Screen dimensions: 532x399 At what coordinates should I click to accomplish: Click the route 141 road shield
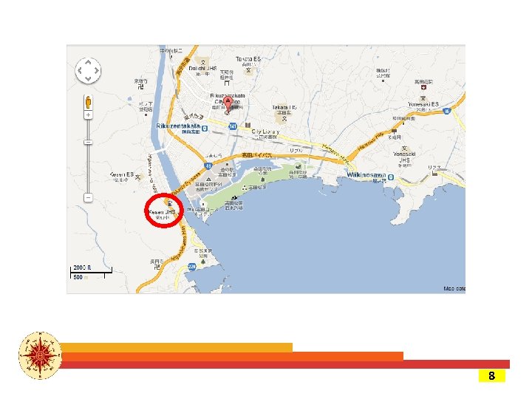coord(233,126)
